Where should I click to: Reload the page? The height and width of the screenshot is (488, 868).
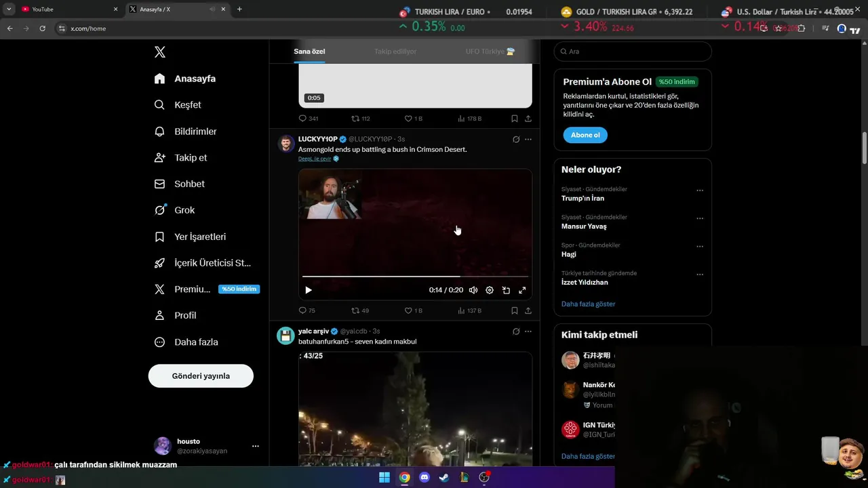click(x=42, y=28)
